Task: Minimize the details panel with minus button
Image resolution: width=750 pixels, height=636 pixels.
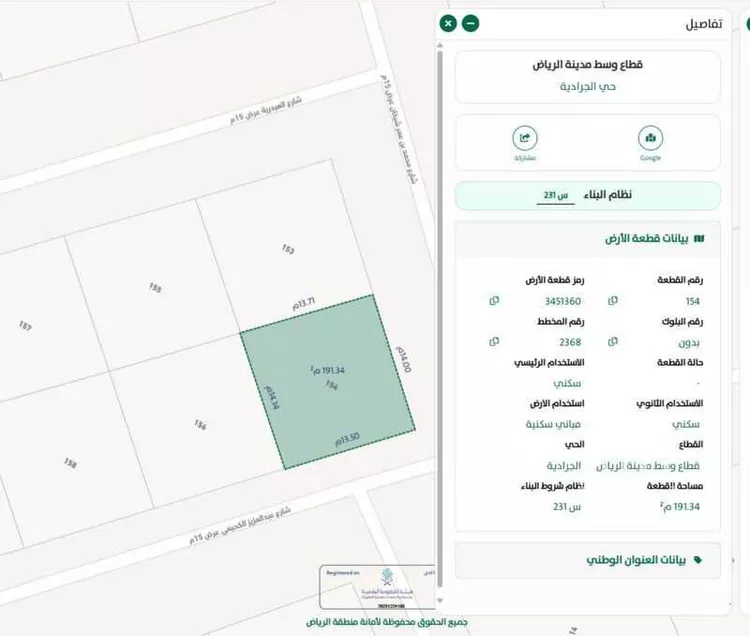Action: 471,23
